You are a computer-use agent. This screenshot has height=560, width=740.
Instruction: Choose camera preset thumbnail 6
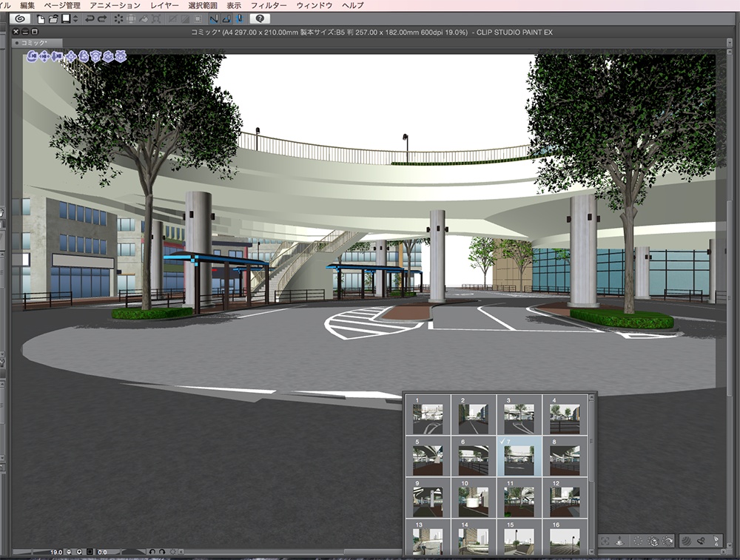pos(474,456)
